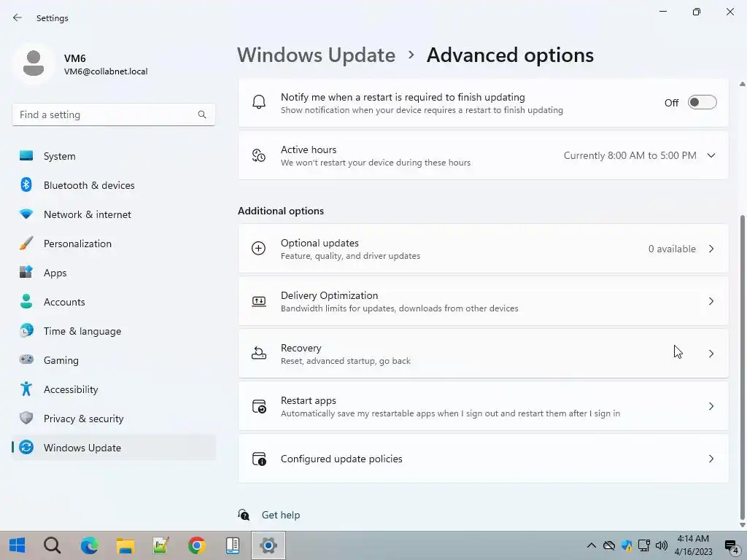Image resolution: width=747 pixels, height=560 pixels.
Task: Click the Gaming controller icon
Action: coord(26,359)
